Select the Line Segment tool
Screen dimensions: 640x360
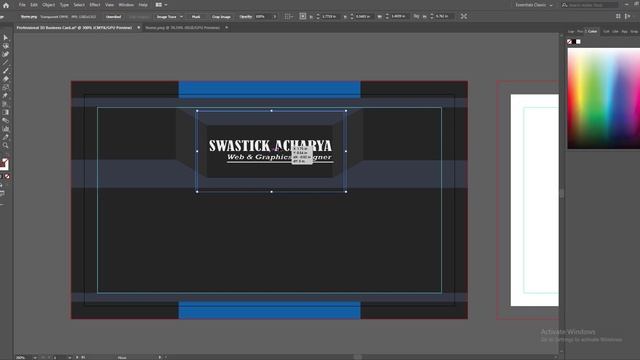(x=6, y=62)
